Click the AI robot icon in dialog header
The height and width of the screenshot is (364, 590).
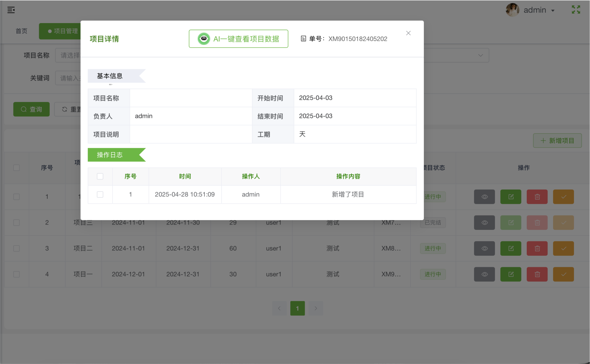(x=203, y=38)
